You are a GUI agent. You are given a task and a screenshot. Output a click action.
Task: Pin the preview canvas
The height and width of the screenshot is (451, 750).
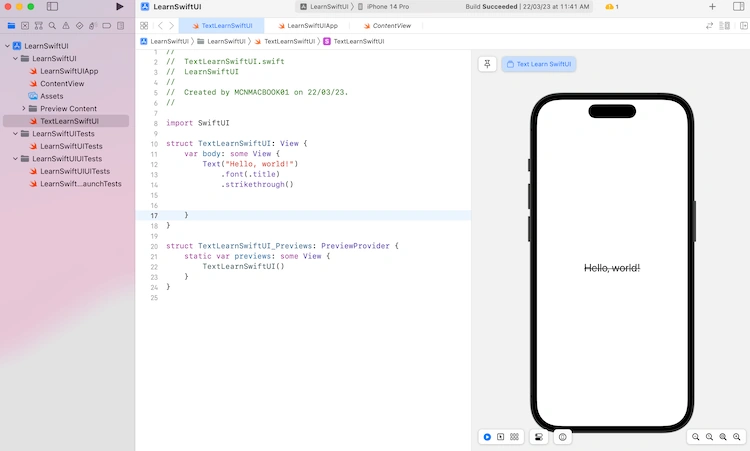(487, 64)
